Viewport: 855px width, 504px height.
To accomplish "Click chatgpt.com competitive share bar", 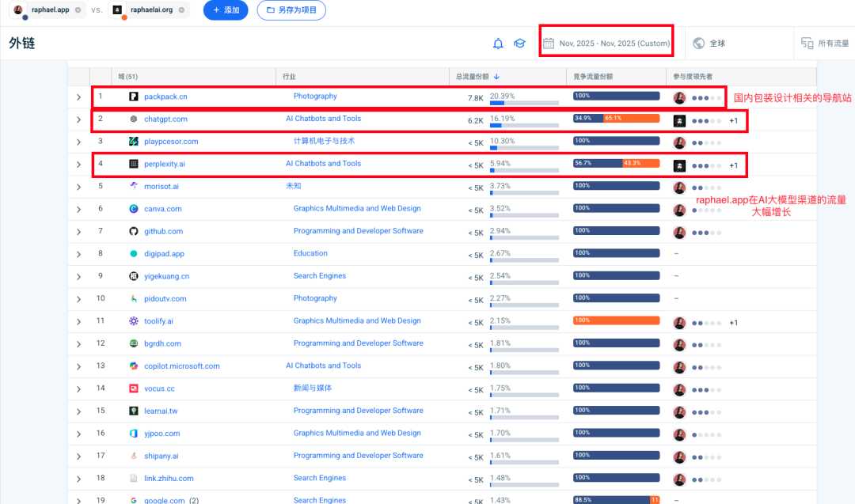I will 616,118.
